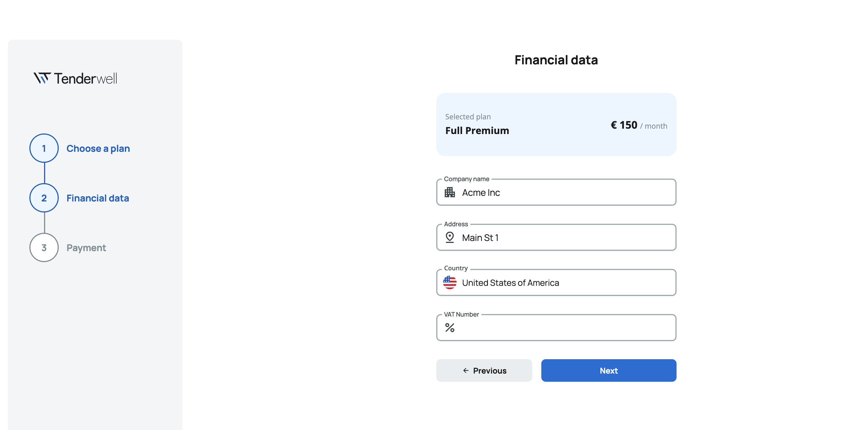868x430 pixels.
Task: Focus the Company name input field
Action: pyautogui.click(x=566, y=192)
